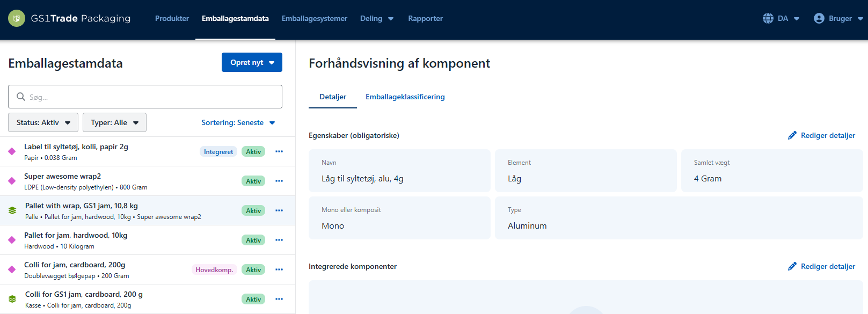Open three-dot menu for Colli for jam, cardboard, 200g
This screenshot has width=868, height=314.
pos(279,269)
